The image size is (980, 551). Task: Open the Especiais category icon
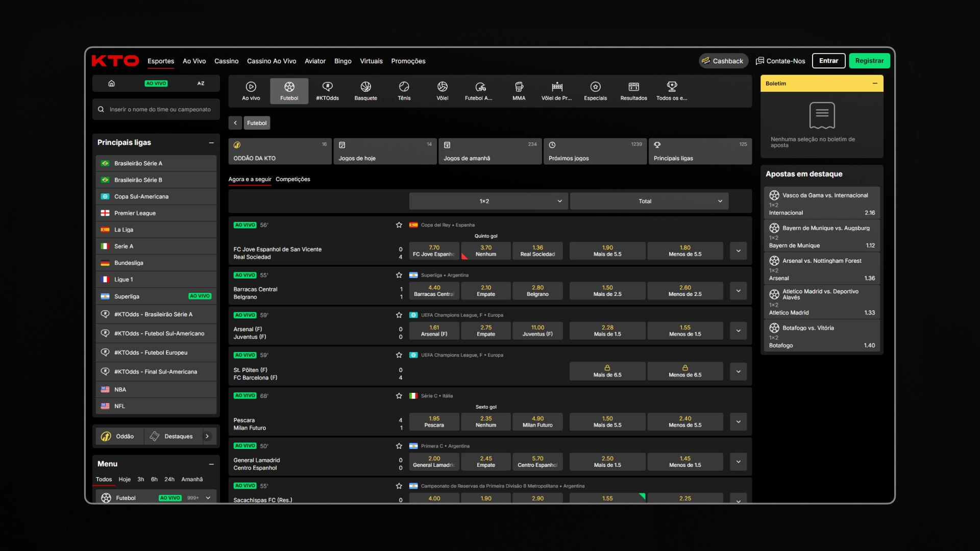[595, 91]
